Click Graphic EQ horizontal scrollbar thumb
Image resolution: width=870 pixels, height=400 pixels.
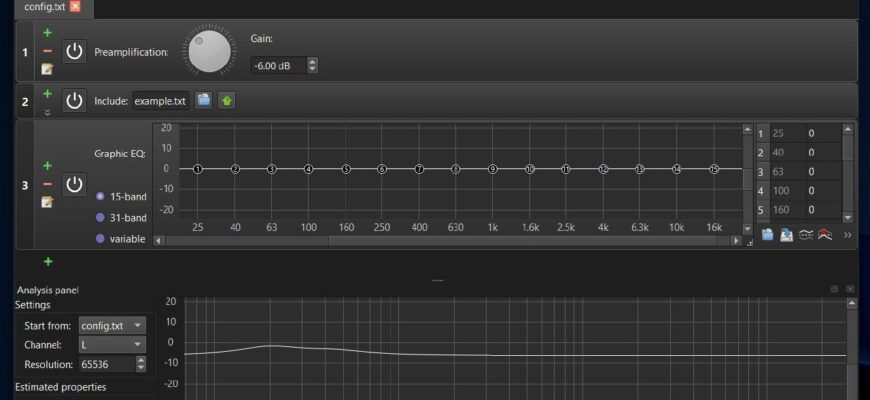click(524, 241)
